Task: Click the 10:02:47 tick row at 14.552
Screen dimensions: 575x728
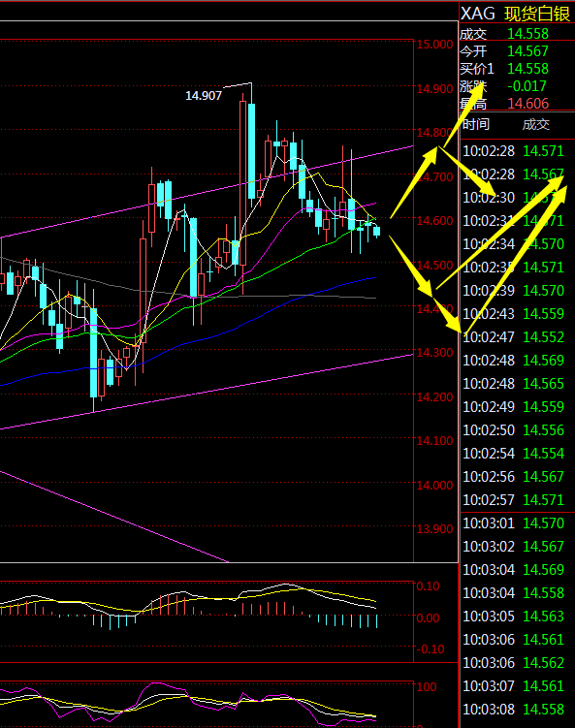Action: pos(513,336)
